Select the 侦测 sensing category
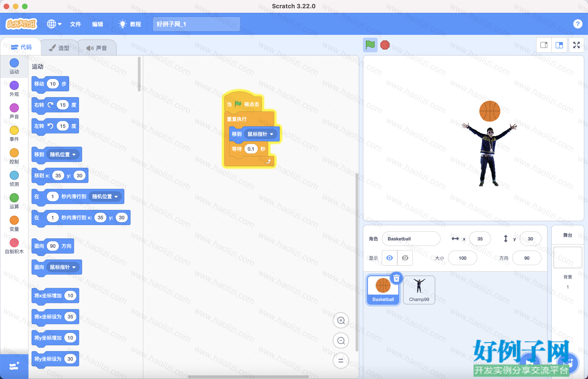 [14, 179]
